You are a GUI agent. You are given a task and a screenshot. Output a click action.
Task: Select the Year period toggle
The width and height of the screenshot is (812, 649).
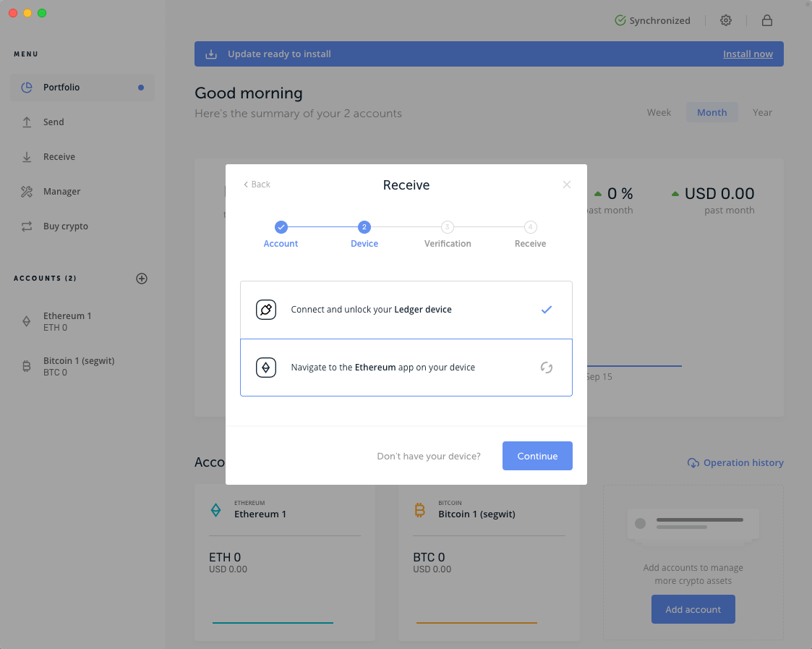point(762,112)
